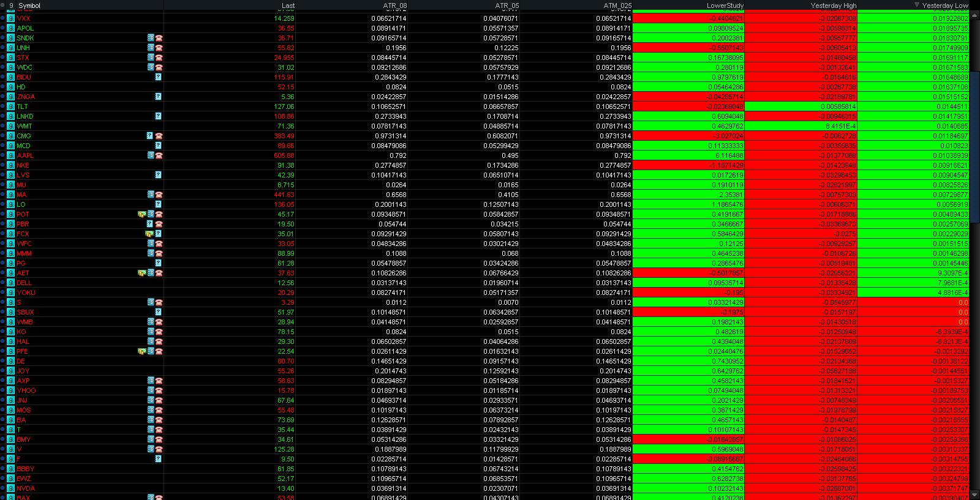Click the Yesterday High value 0.00585814

[x=839, y=106]
